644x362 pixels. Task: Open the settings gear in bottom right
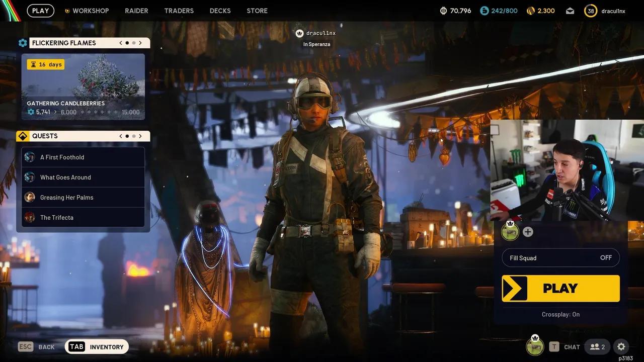point(621,346)
